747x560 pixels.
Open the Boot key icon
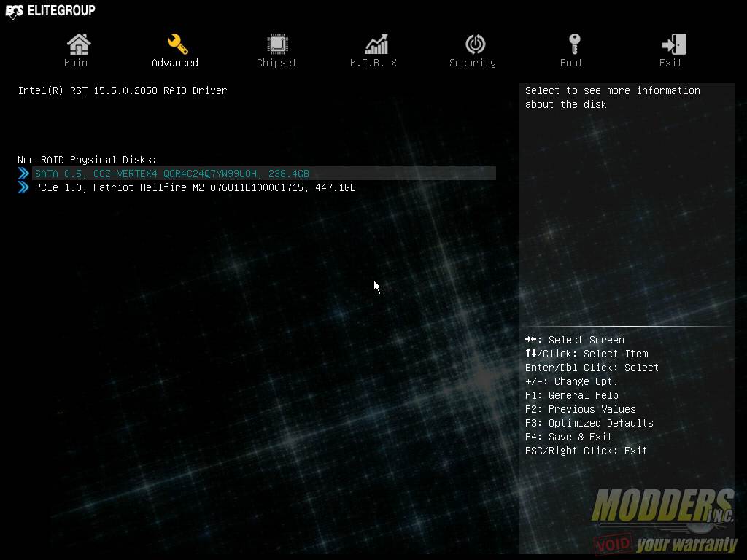575,44
